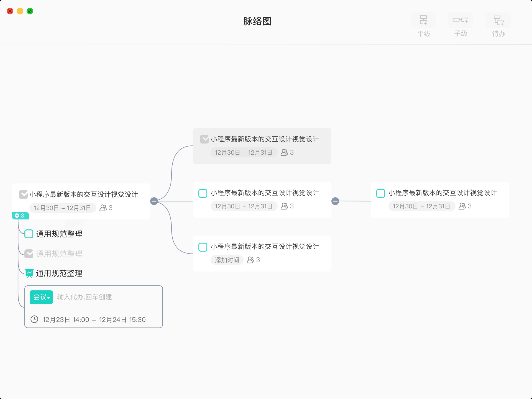Uncheck the completed grayed 通用规范整理 item
Screen dimensions: 532x399
[x=29, y=254]
